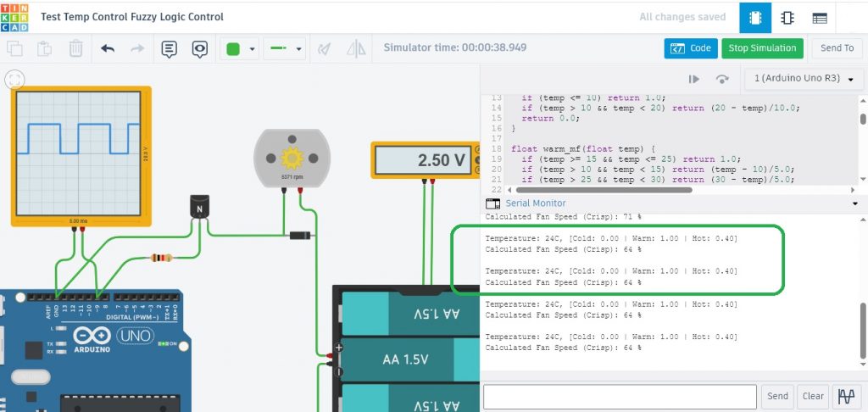Select the NPN transistor
This screenshot has width=868, height=412.
pyautogui.click(x=199, y=206)
